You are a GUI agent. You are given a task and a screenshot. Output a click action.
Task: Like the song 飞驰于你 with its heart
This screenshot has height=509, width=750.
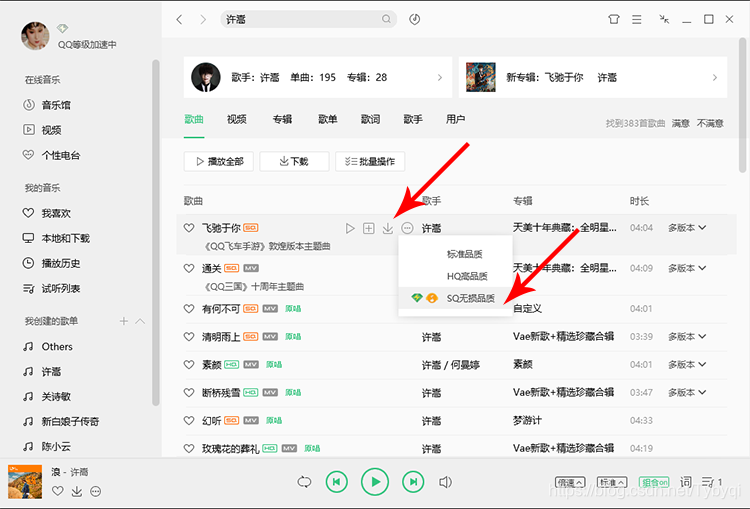[x=189, y=228]
